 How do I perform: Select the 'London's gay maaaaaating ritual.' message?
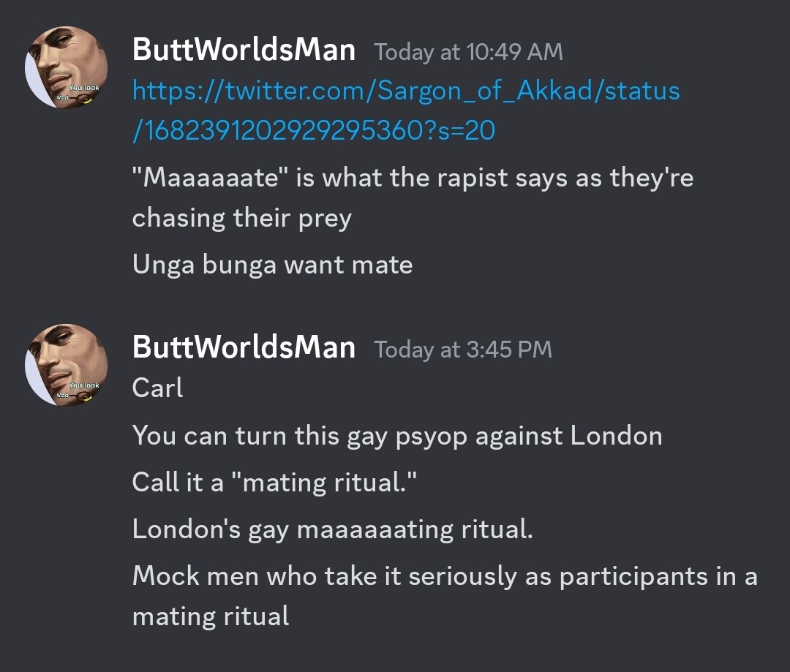(x=333, y=529)
